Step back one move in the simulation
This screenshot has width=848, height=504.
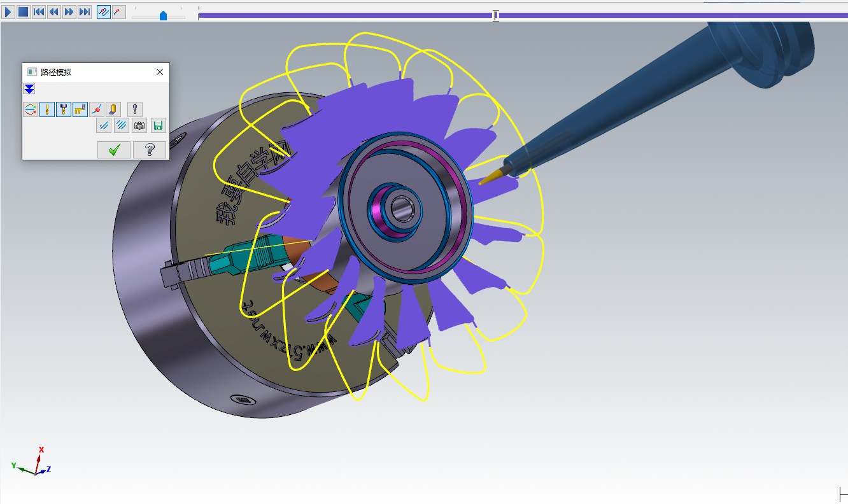click(x=54, y=12)
